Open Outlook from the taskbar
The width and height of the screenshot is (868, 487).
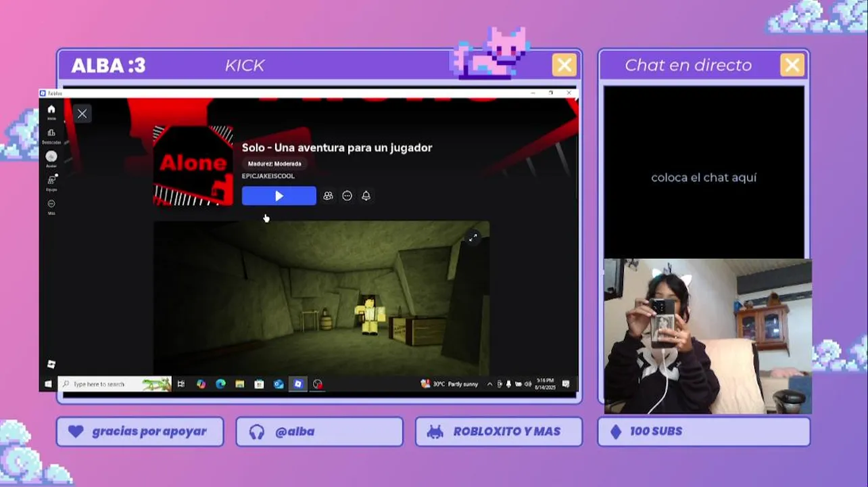click(279, 384)
